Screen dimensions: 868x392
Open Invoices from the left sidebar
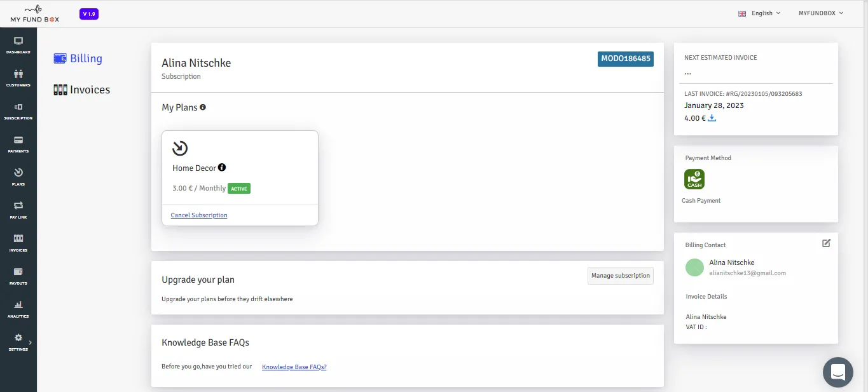pyautogui.click(x=18, y=243)
